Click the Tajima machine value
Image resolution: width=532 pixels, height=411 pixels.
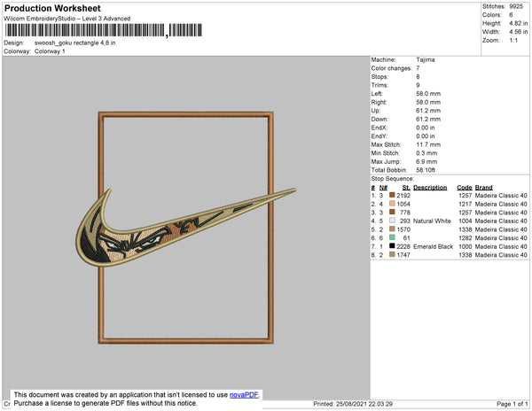pos(426,59)
